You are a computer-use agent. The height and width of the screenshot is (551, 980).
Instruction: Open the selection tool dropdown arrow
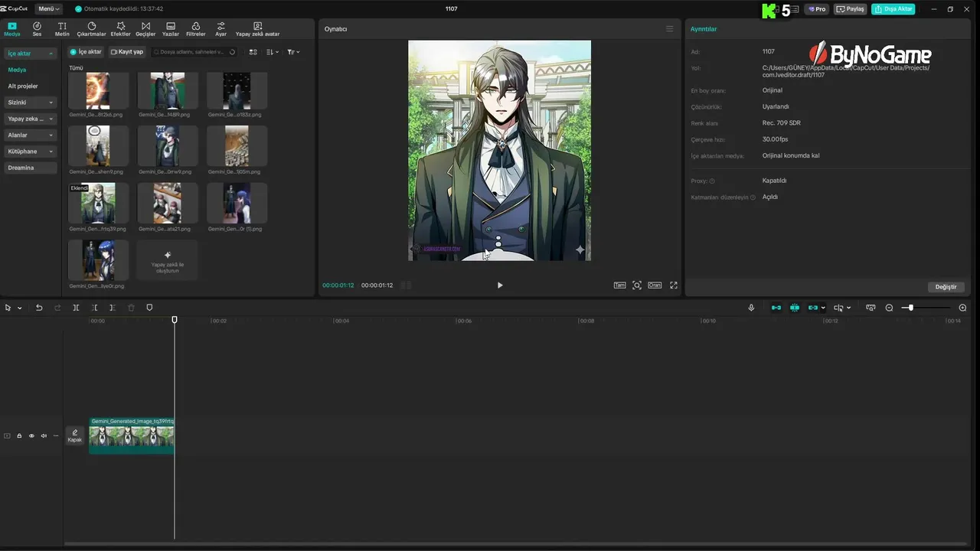click(x=20, y=308)
